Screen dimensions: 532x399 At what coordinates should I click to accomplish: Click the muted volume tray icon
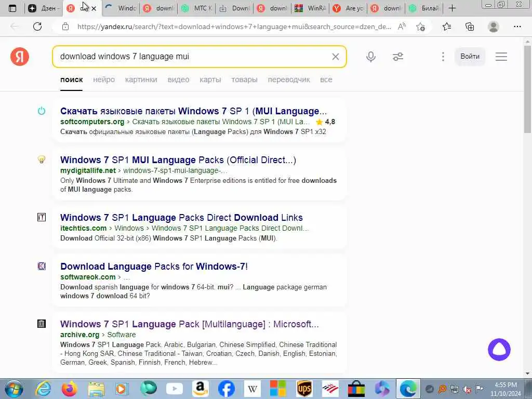click(x=467, y=389)
